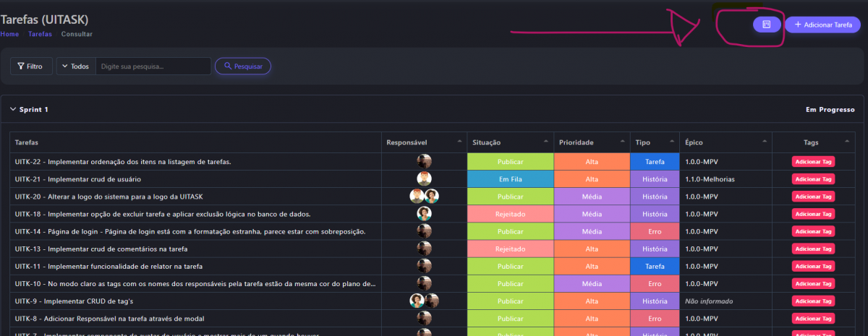868x336 pixels.
Task: Click the responsible avatar on the UITK-22 row
Action: click(x=424, y=161)
